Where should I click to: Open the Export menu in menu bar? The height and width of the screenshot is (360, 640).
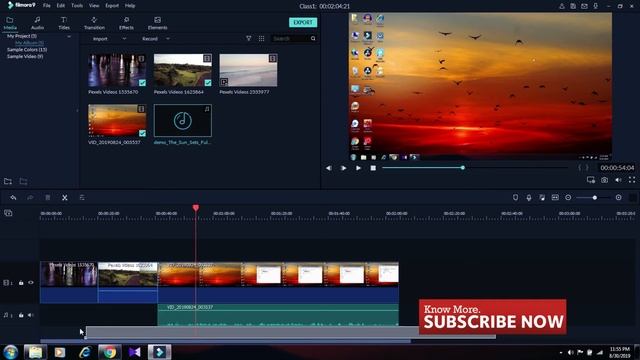tap(112, 6)
